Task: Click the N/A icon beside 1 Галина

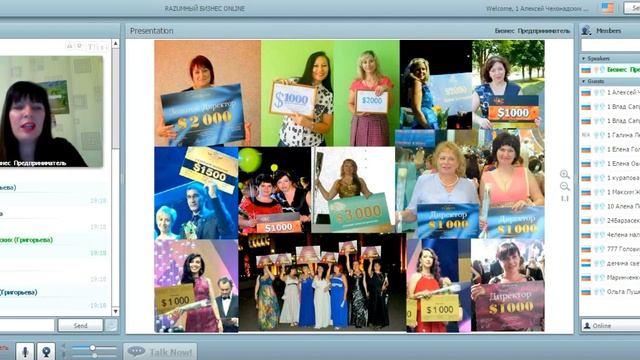Action: pos(586,135)
